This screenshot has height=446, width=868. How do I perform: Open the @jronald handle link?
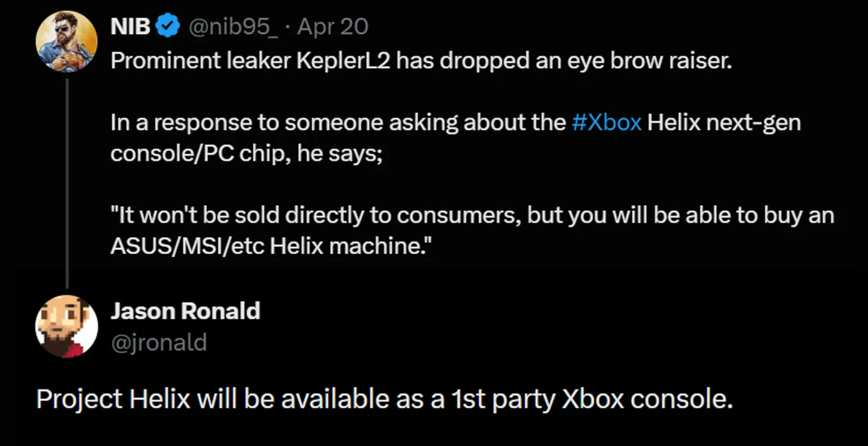pos(159,343)
